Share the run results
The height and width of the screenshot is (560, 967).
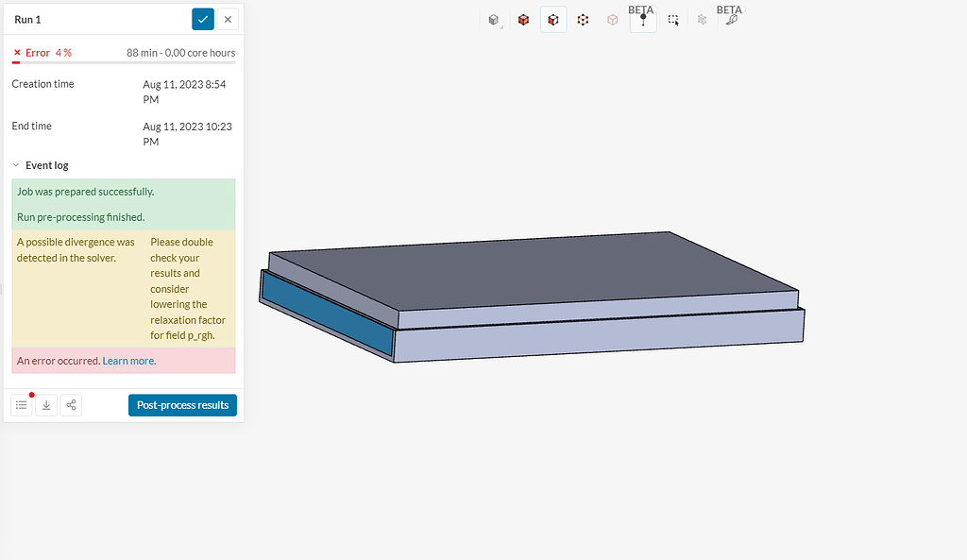(x=71, y=404)
